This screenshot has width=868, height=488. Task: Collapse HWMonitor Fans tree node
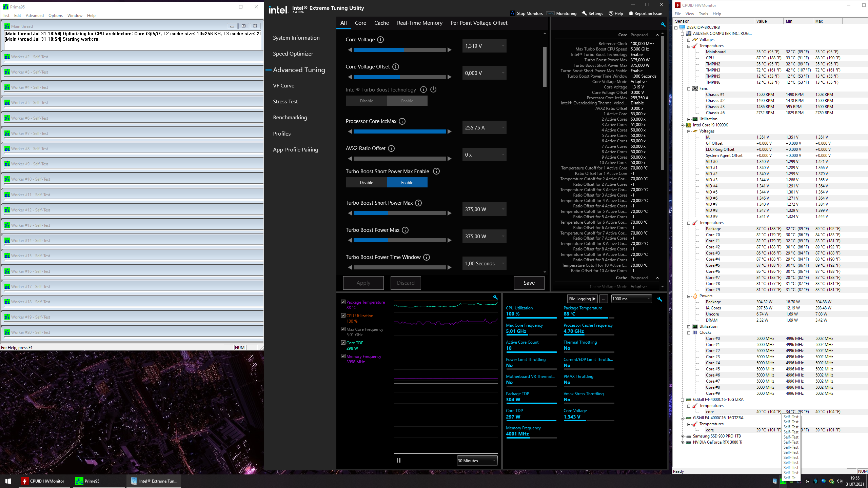tap(689, 88)
